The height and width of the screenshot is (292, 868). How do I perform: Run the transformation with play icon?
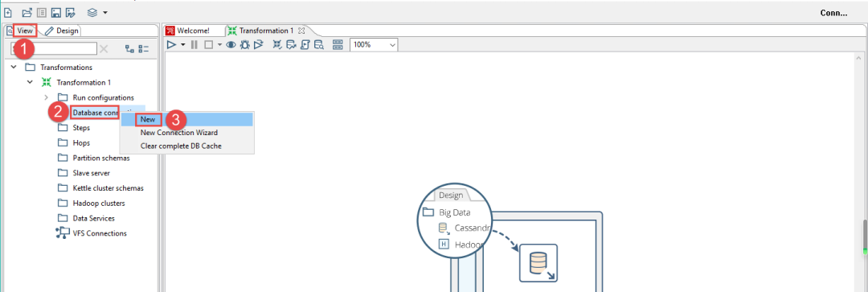(x=172, y=45)
